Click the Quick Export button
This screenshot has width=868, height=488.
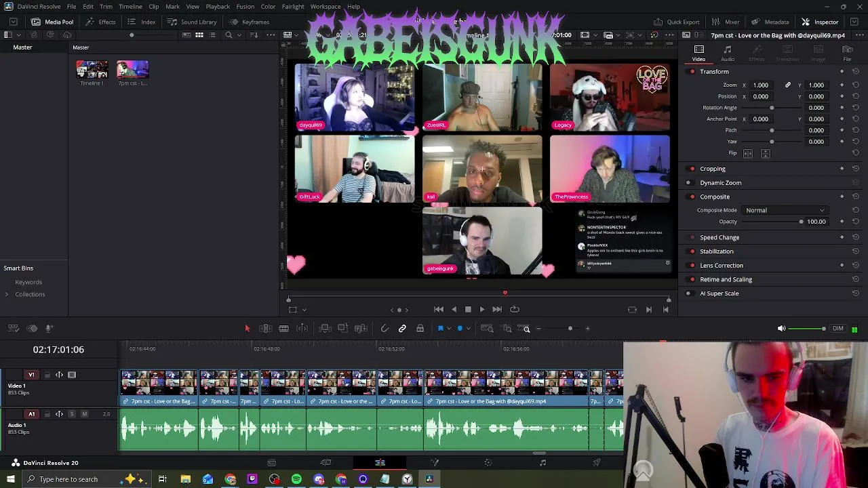(677, 22)
